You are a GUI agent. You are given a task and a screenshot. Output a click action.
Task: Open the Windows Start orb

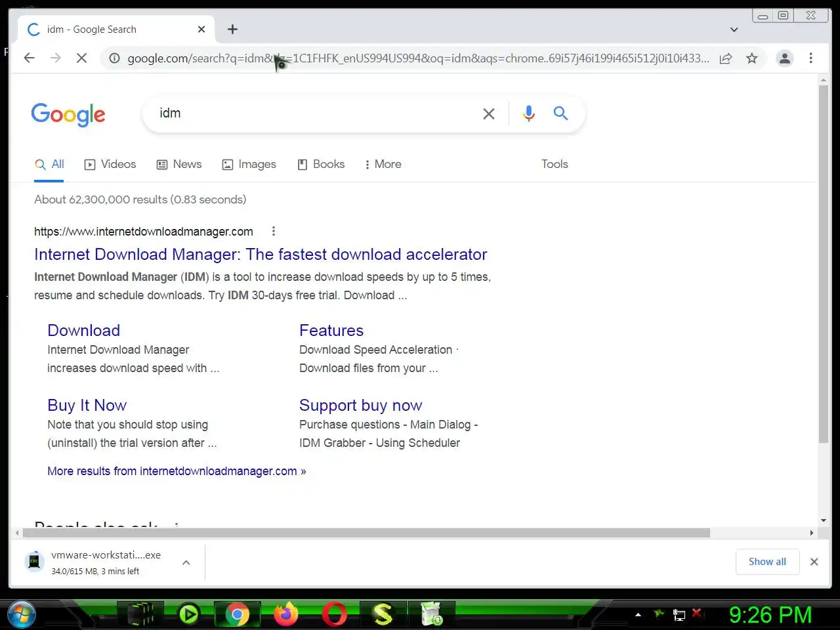pyautogui.click(x=22, y=615)
